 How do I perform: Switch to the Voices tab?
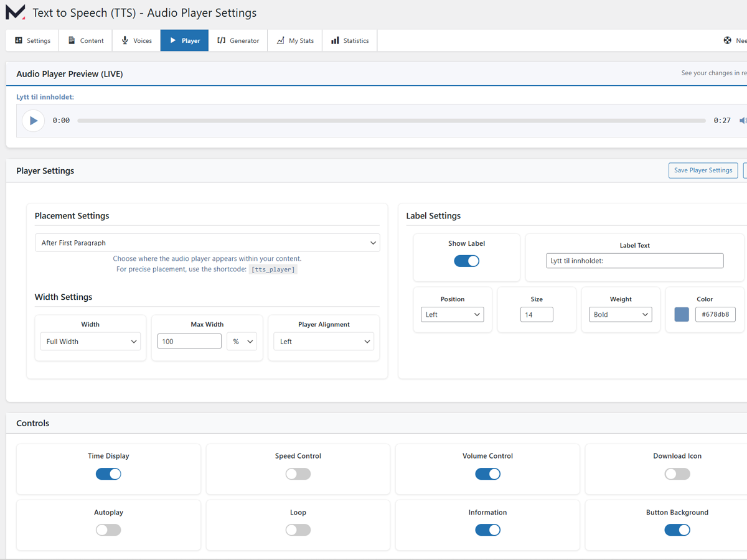(136, 40)
